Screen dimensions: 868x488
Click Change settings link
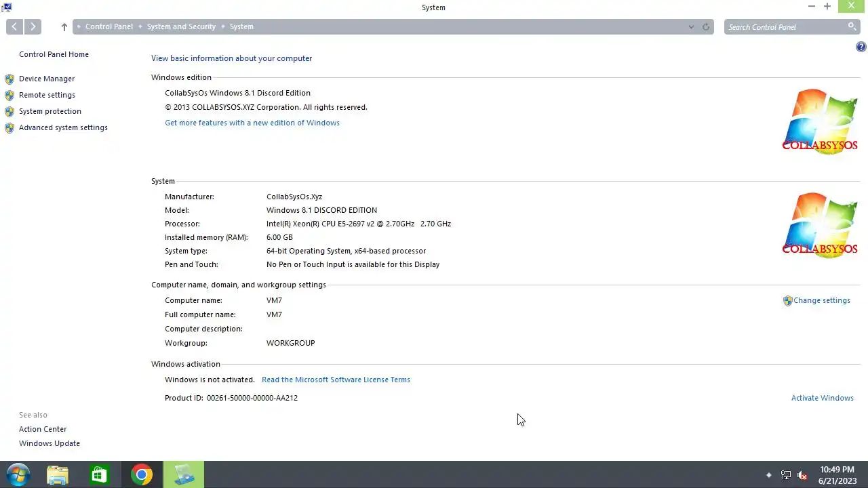point(822,300)
